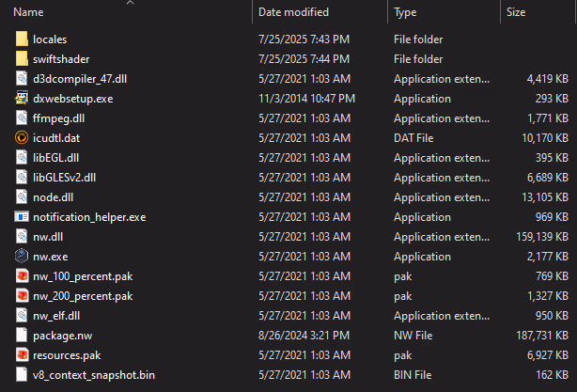Select the libGLESv2.dll file name
The image size is (577, 392).
point(64,178)
